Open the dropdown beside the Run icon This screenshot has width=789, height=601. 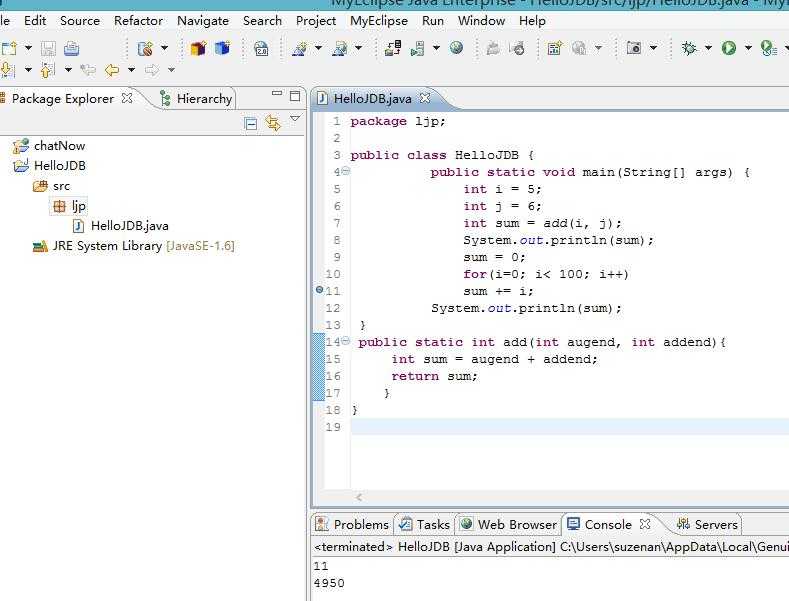tap(748, 48)
